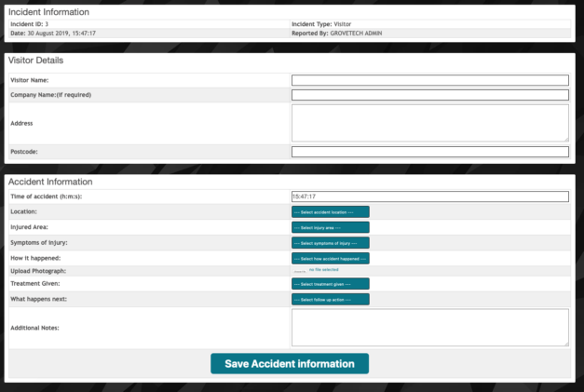The height and width of the screenshot is (392, 584).
Task: Click inside the Address text area
Action: click(x=429, y=122)
